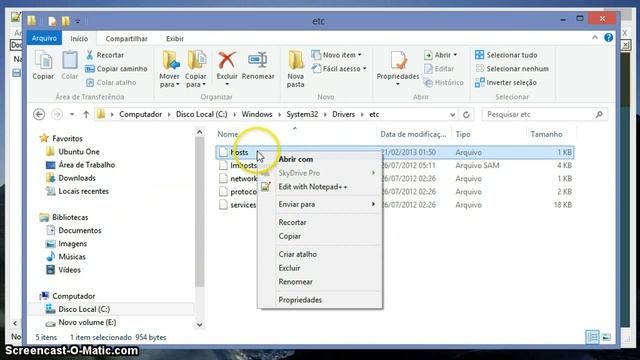Click the search magnifier icon
The width and height of the screenshot is (640, 360).
[599, 115]
